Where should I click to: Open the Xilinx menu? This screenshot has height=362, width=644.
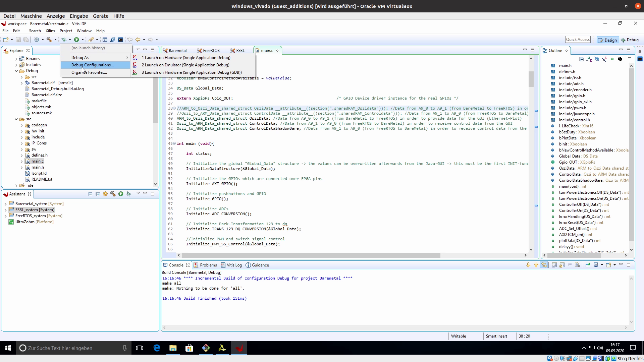tap(50, 31)
